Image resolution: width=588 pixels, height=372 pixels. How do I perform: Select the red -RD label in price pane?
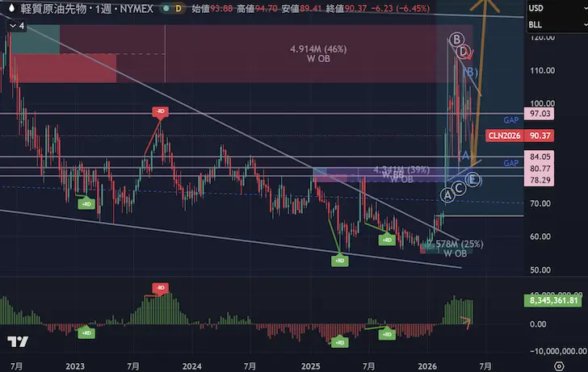tap(160, 111)
